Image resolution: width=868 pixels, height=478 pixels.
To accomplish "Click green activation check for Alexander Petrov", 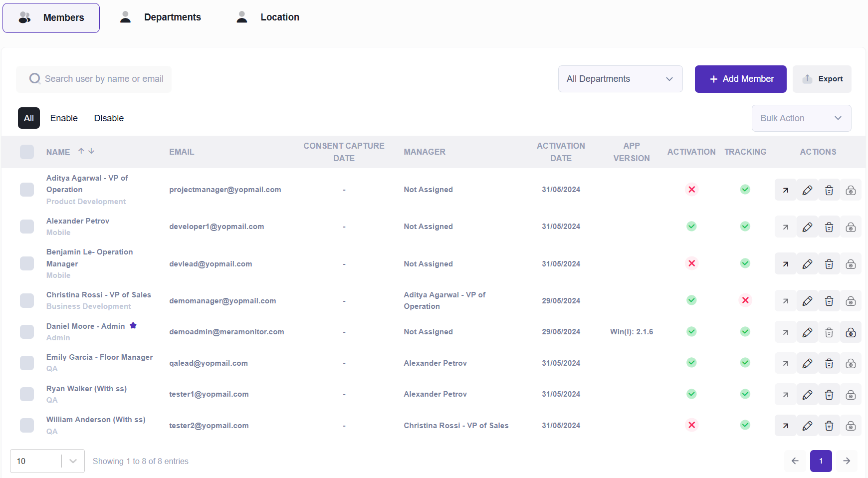I will point(691,226).
